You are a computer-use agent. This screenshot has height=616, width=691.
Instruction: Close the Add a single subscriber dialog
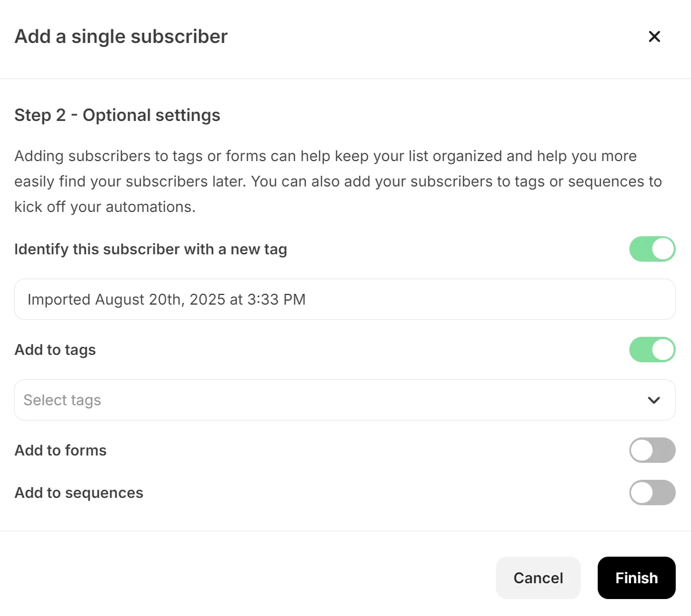654,37
